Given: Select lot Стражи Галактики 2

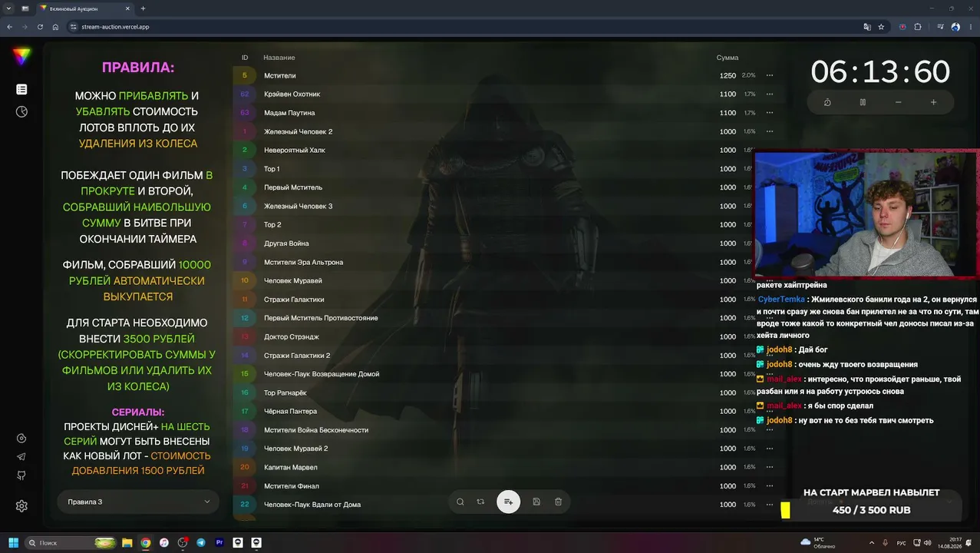Looking at the screenshot, I should click(x=297, y=356).
